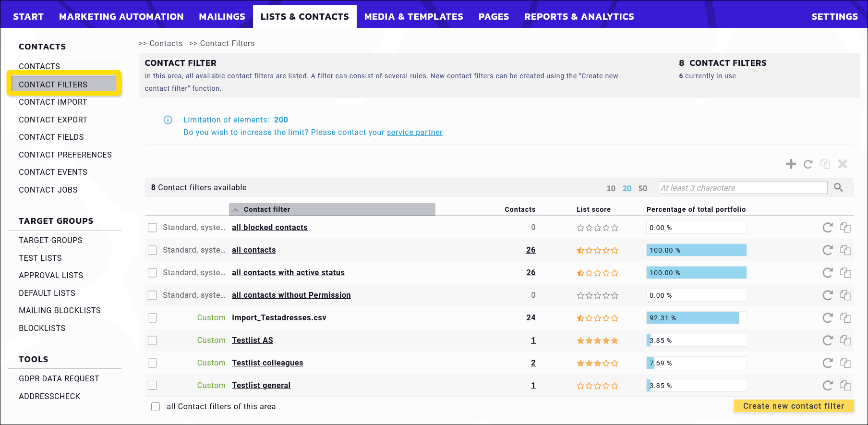Copy all contacts without Permission filter
The width and height of the screenshot is (868, 425).
click(845, 295)
